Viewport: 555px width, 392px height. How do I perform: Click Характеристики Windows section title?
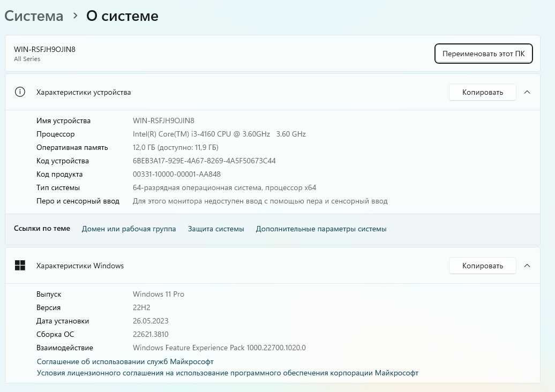[80, 266]
